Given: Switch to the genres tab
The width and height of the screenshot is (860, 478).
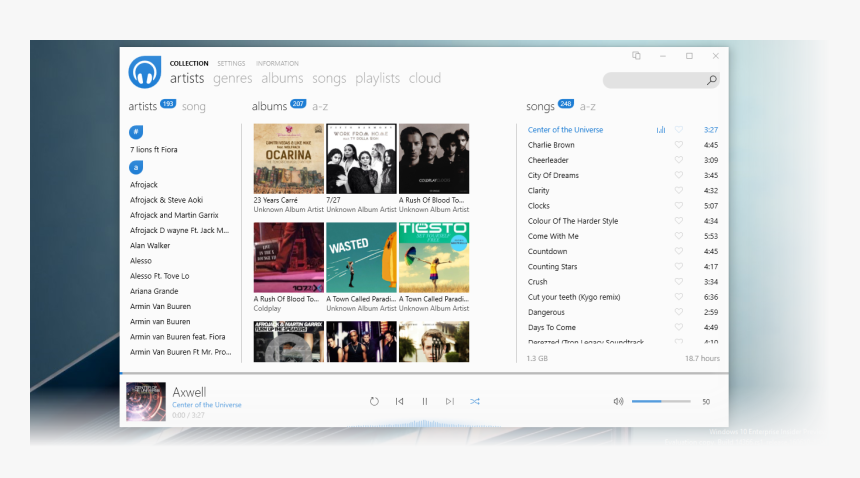Looking at the screenshot, I should pos(233,78).
